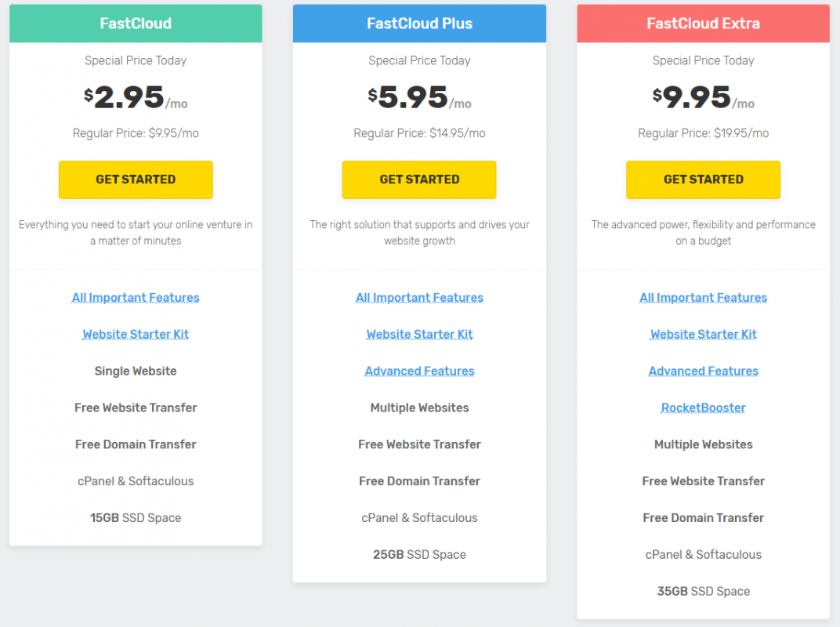Click 'Multiple Websites' in FastCloud Plus column
The image size is (840, 627).
[x=419, y=408]
